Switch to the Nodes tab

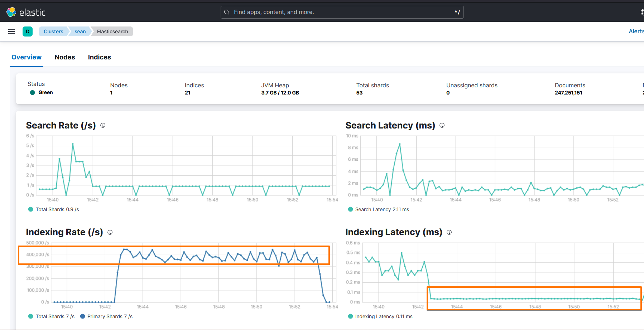(65, 57)
